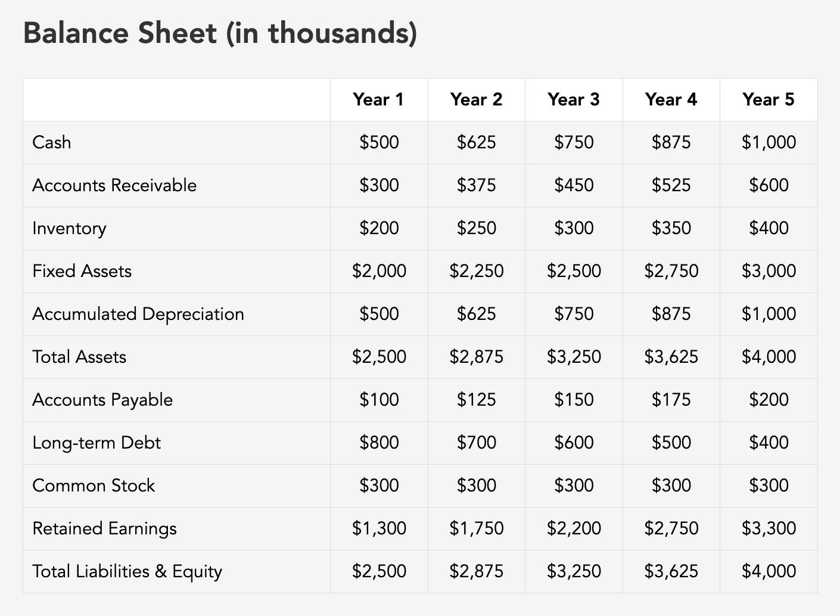Select Year 5 Retained Earnings value

(x=769, y=528)
